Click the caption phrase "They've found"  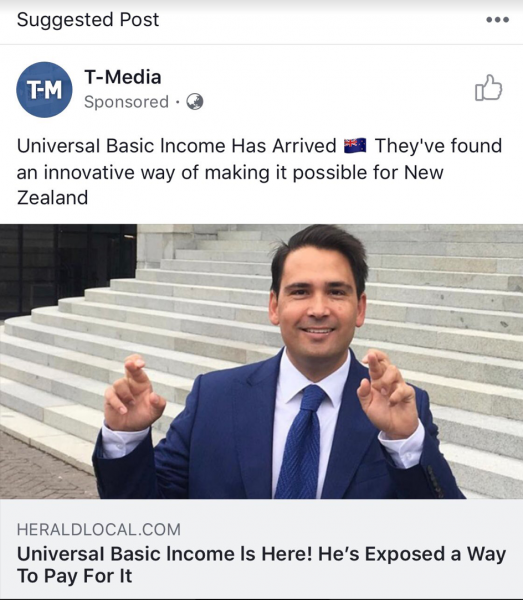[438, 146]
